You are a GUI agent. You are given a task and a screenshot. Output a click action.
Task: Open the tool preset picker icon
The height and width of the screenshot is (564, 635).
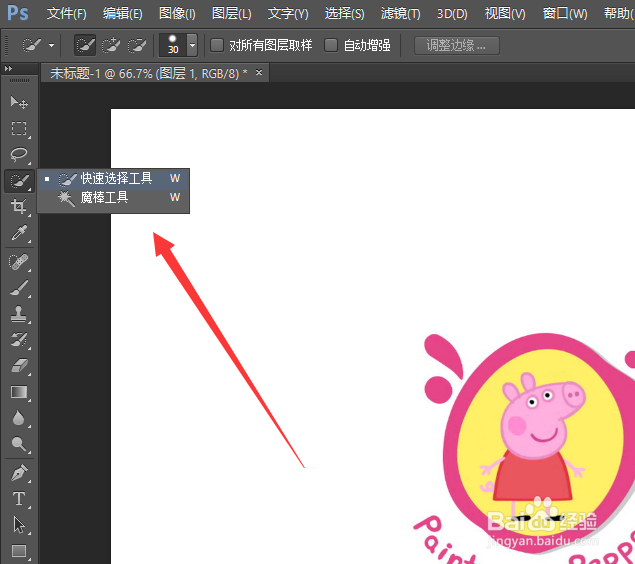click(x=32, y=45)
